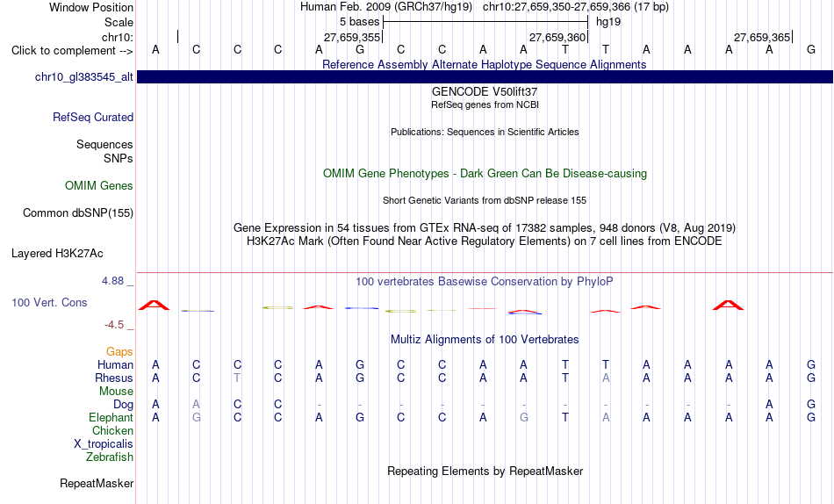Click the 'G' base in the reference sequence row after CCCA

point(360,49)
